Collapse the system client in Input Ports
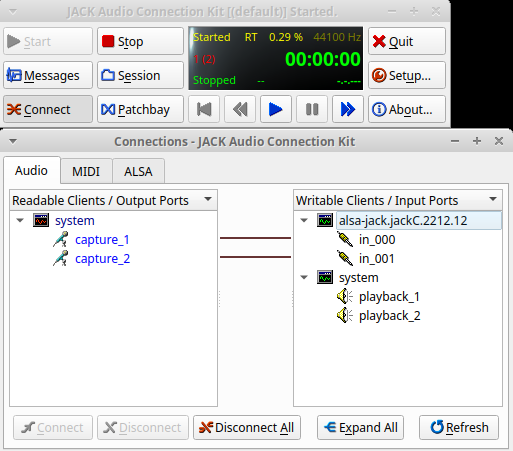The height and width of the screenshot is (451, 513). pyautogui.click(x=304, y=277)
